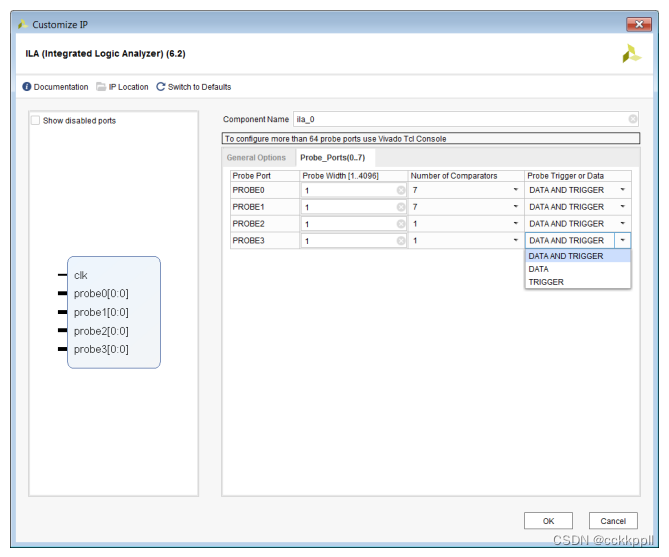Click the Vivado icon in the title bar

click(22, 24)
